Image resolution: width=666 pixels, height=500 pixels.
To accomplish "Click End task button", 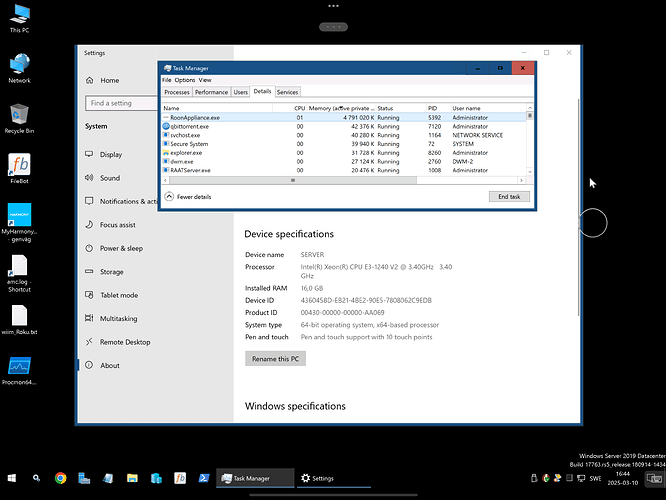I will tap(509, 197).
